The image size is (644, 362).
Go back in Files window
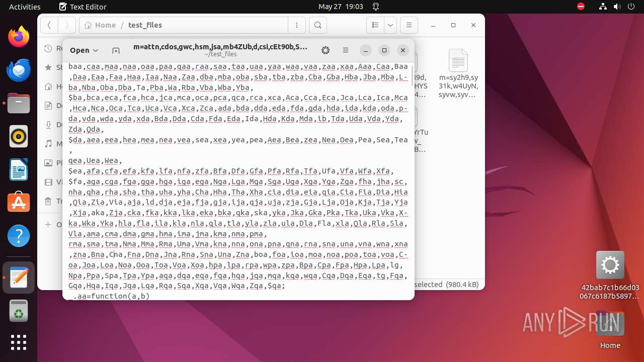[49, 25]
